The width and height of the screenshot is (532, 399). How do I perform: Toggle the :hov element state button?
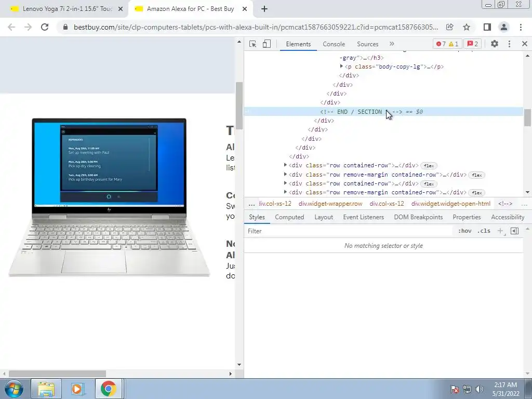464,231
